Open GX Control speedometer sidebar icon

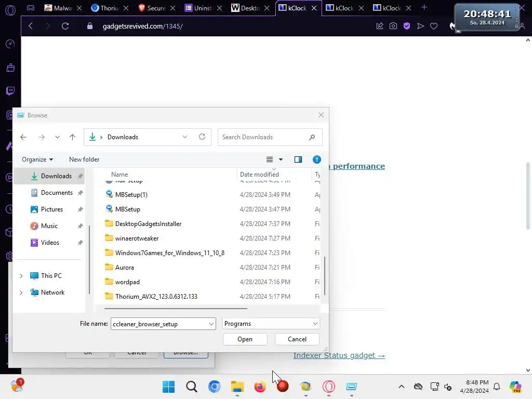(10, 44)
